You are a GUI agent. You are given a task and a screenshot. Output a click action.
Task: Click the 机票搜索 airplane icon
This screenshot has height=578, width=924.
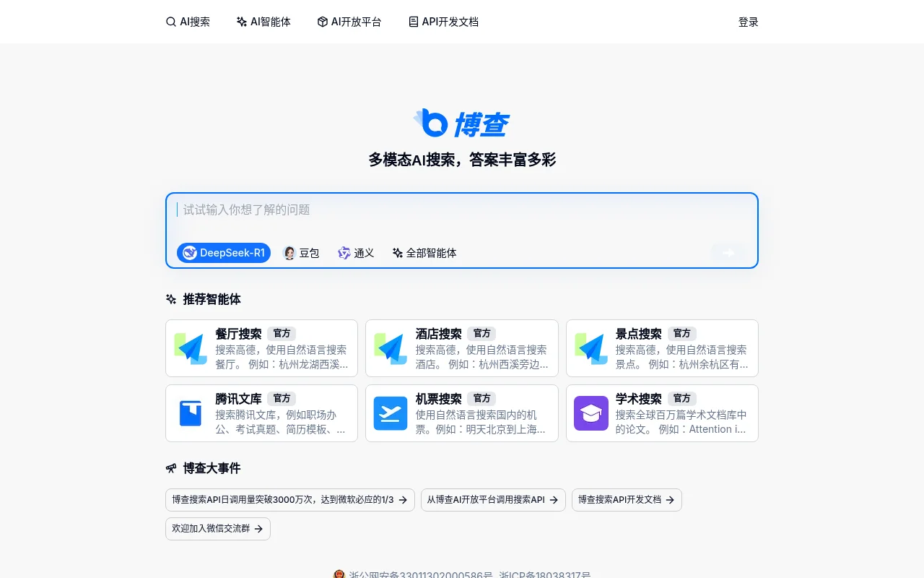tap(391, 413)
